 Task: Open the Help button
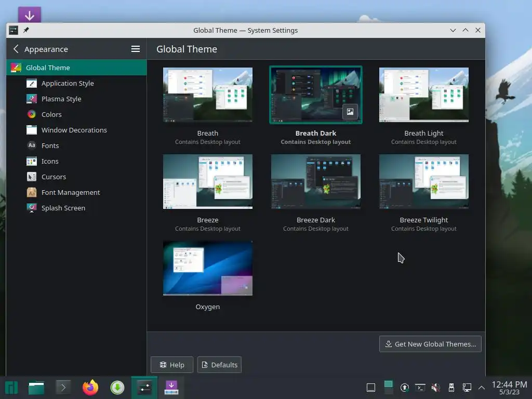(172, 365)
